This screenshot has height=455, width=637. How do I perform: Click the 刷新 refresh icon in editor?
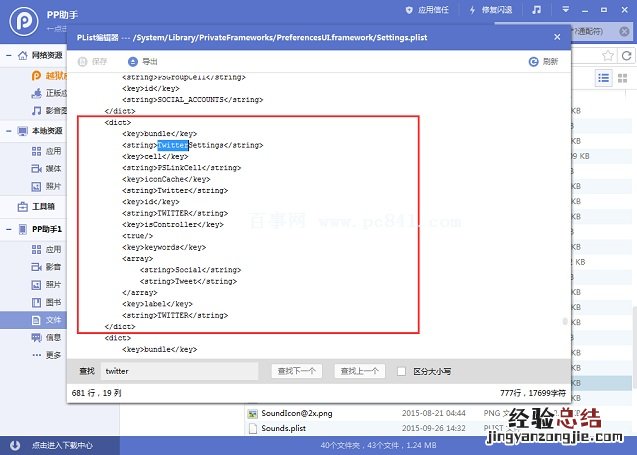click(534, 61)
